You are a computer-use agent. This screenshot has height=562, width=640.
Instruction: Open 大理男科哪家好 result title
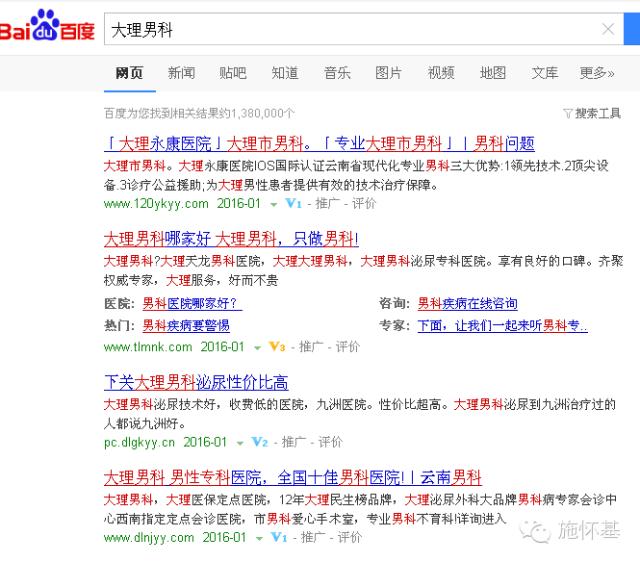pos(231,239)
